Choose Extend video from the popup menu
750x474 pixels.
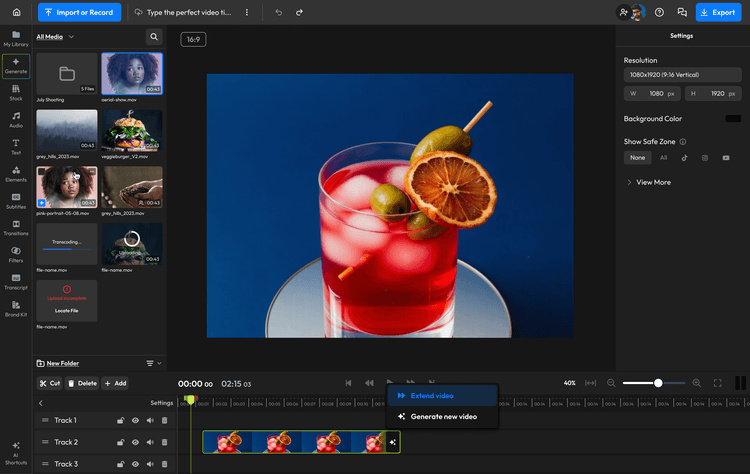click(x=431, y=396)
